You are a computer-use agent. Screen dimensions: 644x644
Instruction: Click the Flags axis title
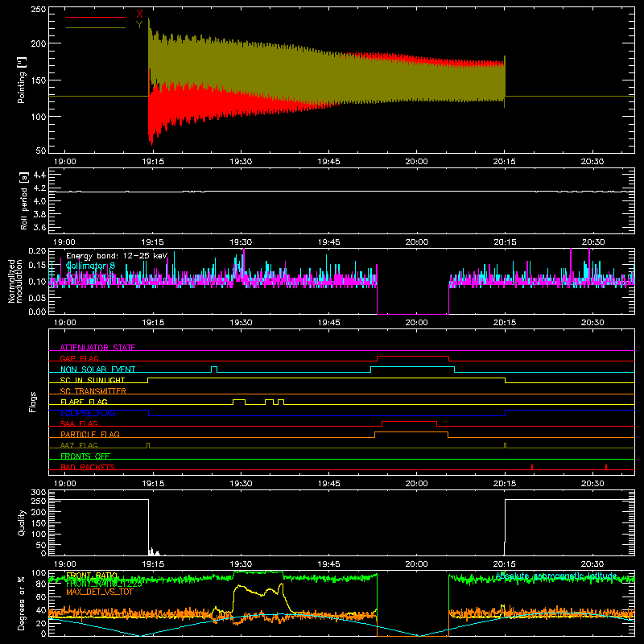point(33,402)
